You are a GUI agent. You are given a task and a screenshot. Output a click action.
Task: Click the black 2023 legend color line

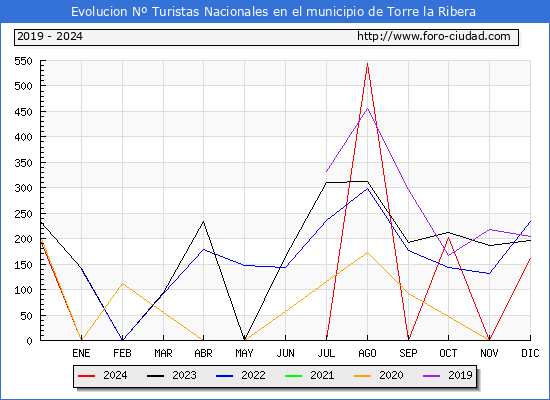(x=155, y=376)
